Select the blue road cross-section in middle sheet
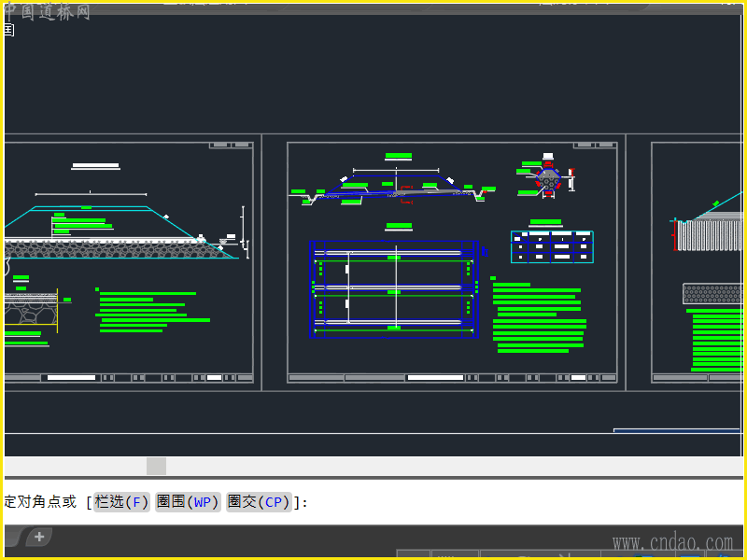747x560 pixels. 394,189
